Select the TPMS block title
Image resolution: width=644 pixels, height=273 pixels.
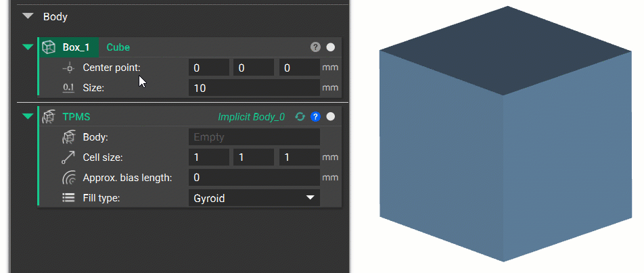point(76,117)
